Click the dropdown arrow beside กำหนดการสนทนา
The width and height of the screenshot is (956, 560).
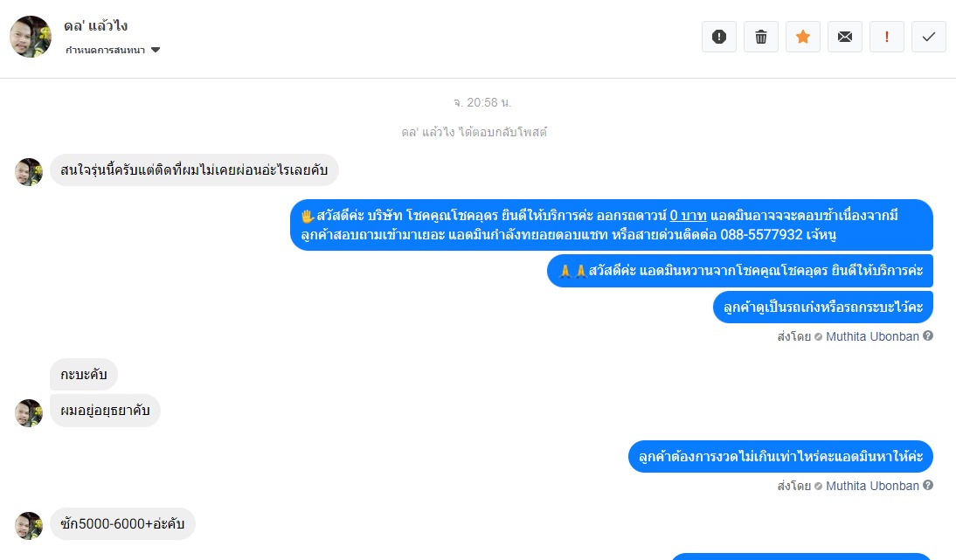(156, 50)
